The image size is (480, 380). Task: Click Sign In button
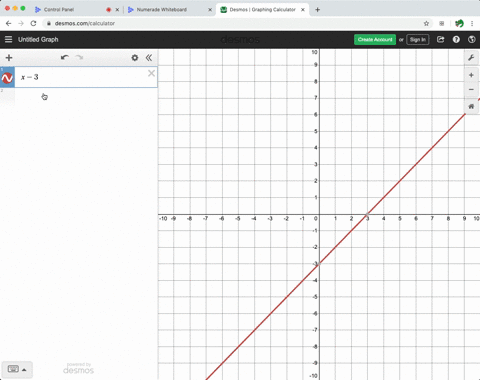click(418, 39)
